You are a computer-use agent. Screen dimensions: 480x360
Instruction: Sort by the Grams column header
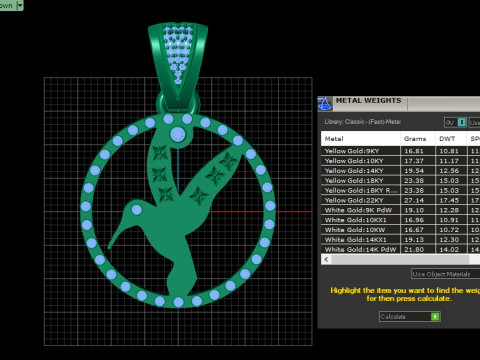click(x=418, y=139)
